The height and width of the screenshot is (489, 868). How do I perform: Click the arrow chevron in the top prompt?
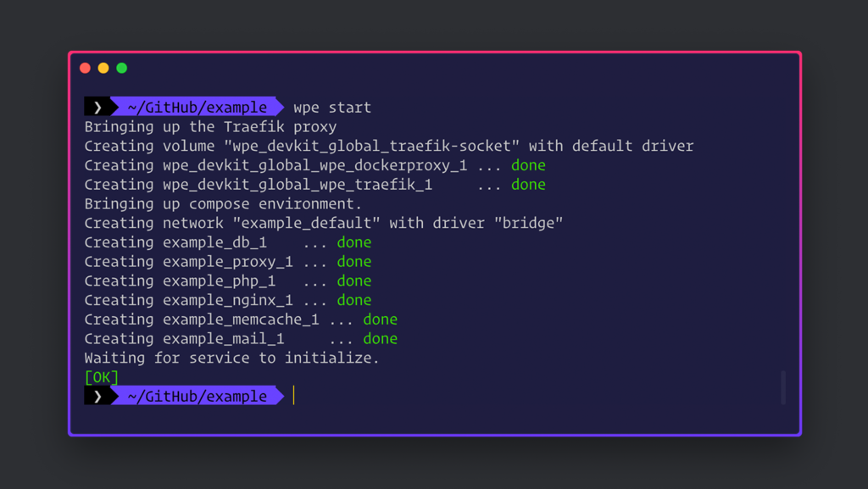coord(96,107)
